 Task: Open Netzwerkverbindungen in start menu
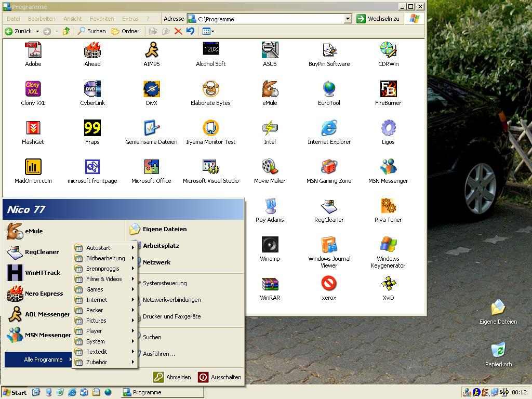(x=171, y=300)
